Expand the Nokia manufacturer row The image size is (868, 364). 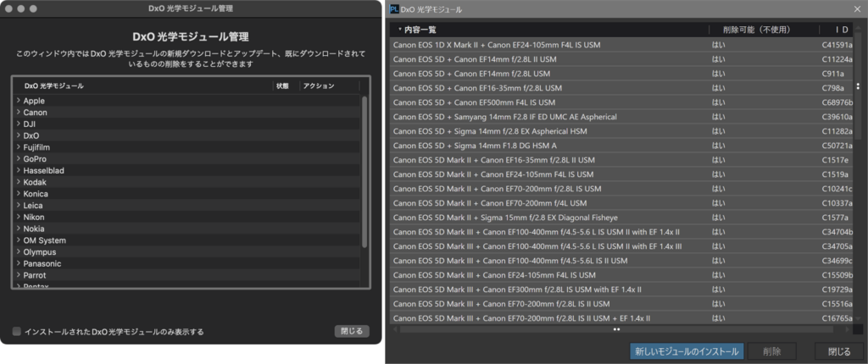pos(19,229)
